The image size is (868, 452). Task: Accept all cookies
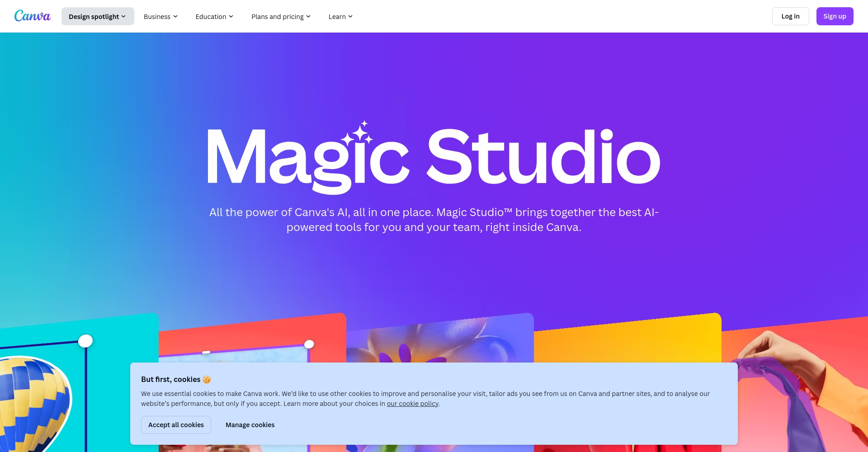(x=176, y=425)
